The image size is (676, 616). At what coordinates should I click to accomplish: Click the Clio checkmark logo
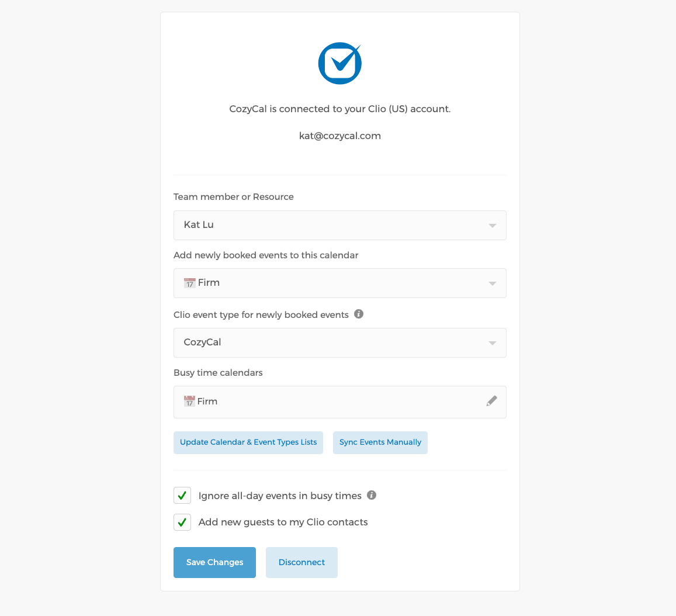[339, 63]
